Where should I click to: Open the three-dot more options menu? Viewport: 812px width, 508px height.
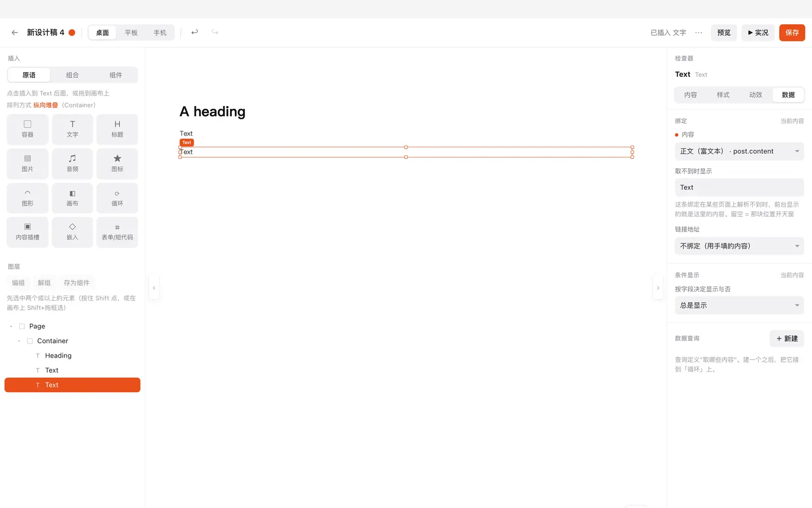click(699, 33)
